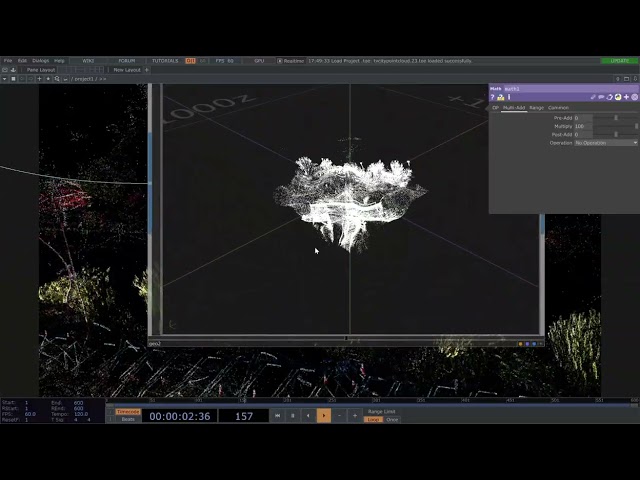Select Timecode display mode
640x480 pixels.
point(128,412)
